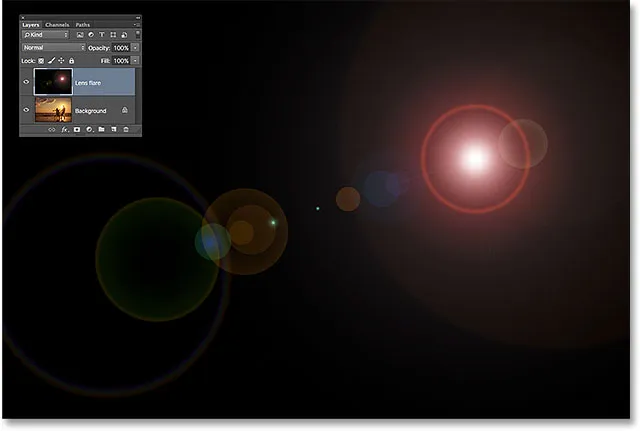Enable lock position icon
Viewport: 640px width, 431px height.
61,61
